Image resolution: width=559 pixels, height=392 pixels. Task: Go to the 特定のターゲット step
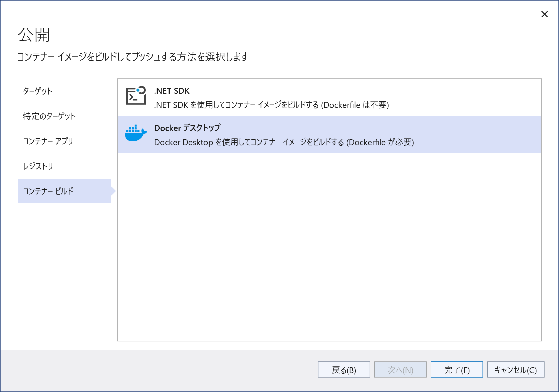(49, 116)
